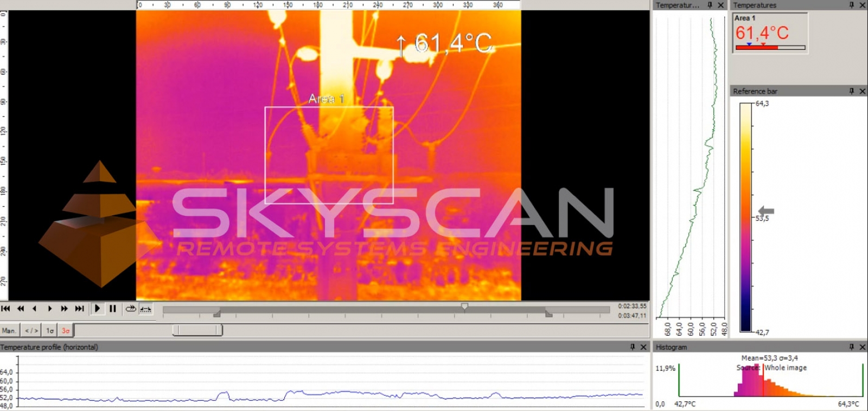Pin the Histogram panel
Viewport: 868px width, 411px height.
[x=851, y=347]
